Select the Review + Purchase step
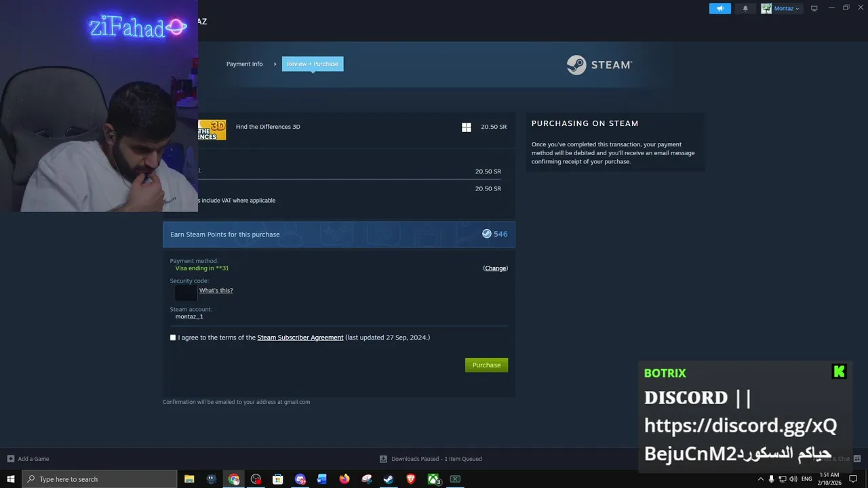The width and height of the screenshot is (868, 488). [x=313, y=64]
